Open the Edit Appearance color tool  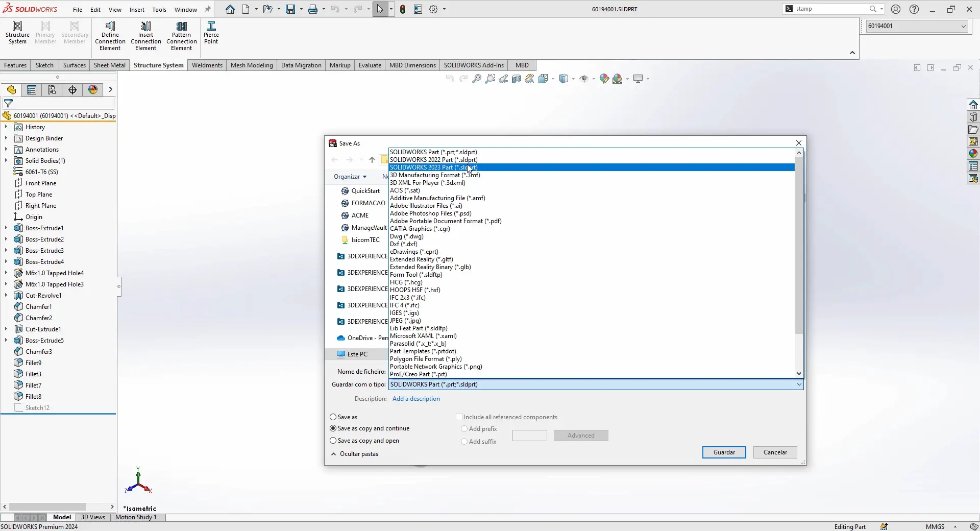click(604, 79)
